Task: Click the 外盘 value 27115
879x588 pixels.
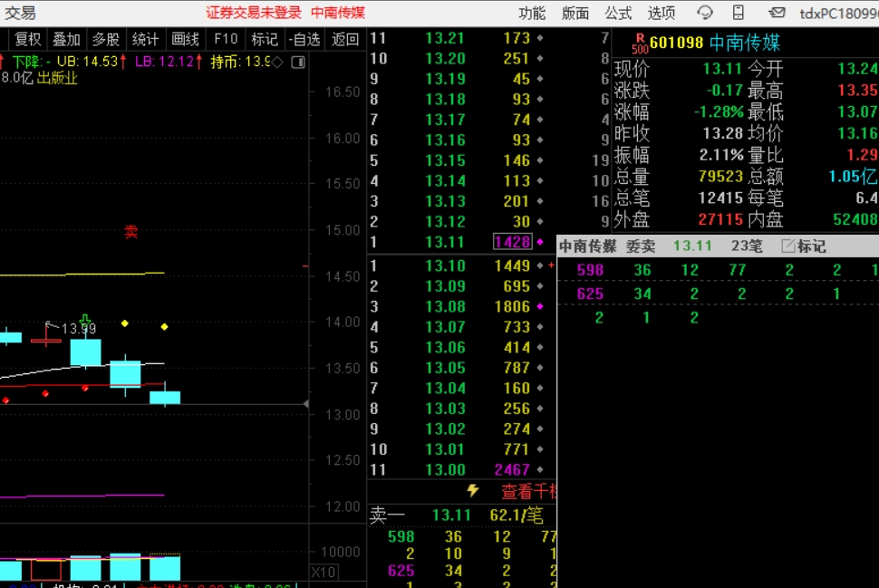Action: coord(720,220)
